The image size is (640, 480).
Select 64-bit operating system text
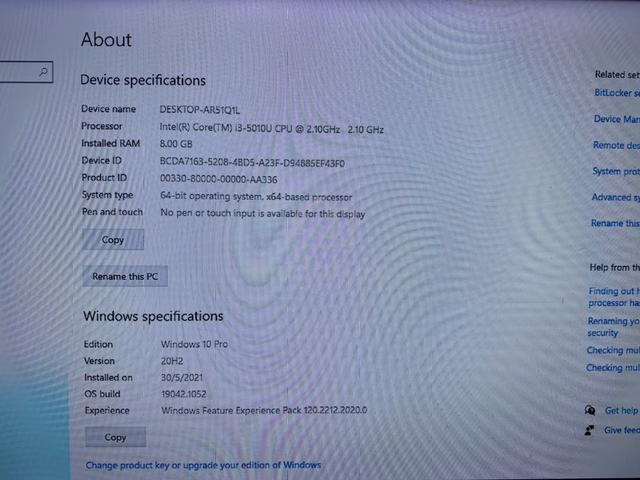pyautogui.click(x=256, y=197)
